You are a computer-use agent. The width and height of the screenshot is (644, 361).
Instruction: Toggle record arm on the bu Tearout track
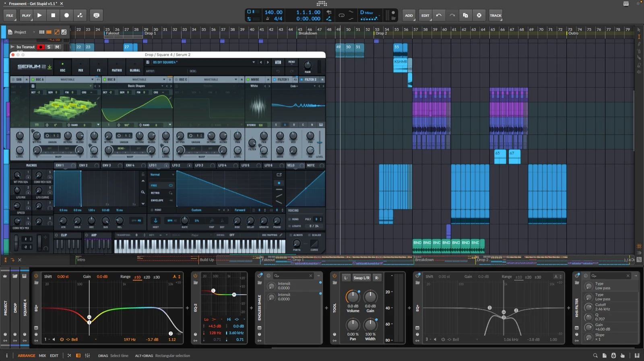pyautogui.click(x=41, y=47)
